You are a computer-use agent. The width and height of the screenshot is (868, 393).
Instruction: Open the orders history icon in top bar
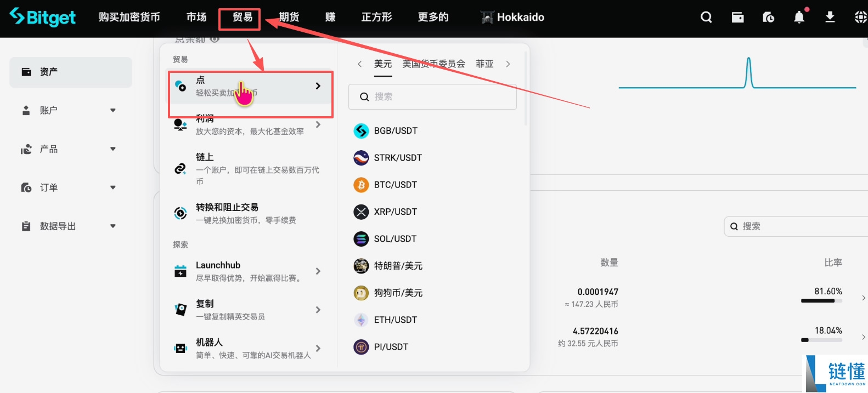pyautogui.click(x=769, y=18)
